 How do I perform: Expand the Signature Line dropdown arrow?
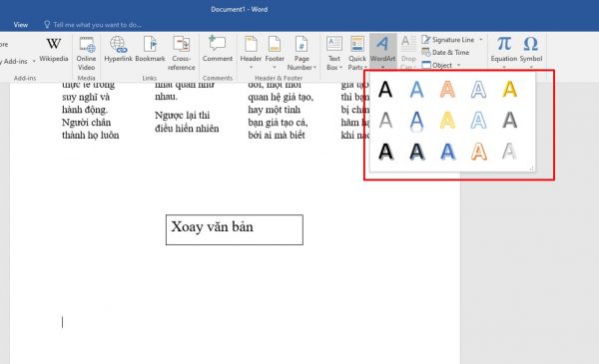481,40
